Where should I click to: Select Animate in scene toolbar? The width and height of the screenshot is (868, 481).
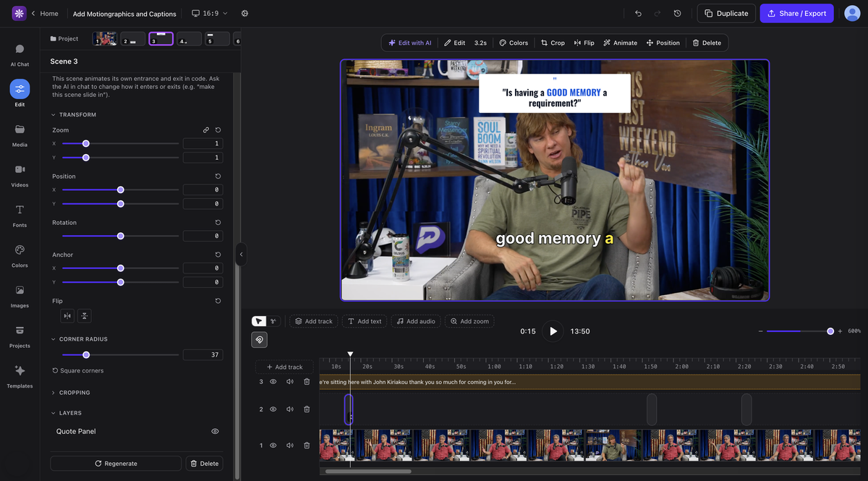[x=621, y=43]
